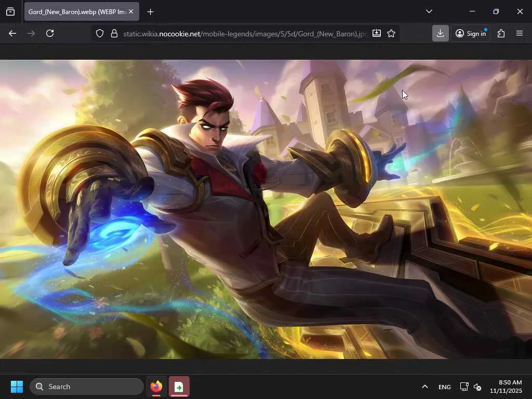This screenshot has height=399, width=532.
Task: Open a new tab with plus button
Action: point(151,12)
